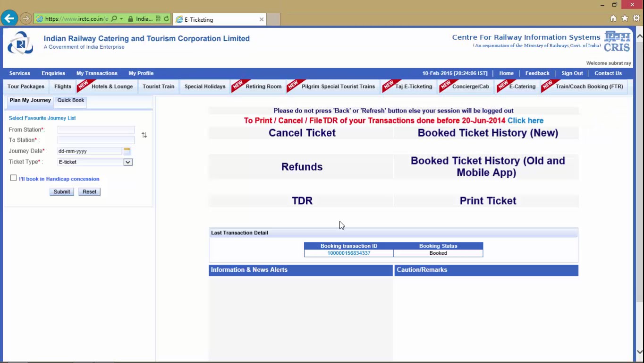Open the Tourist Train tab

tap(159, 86)
